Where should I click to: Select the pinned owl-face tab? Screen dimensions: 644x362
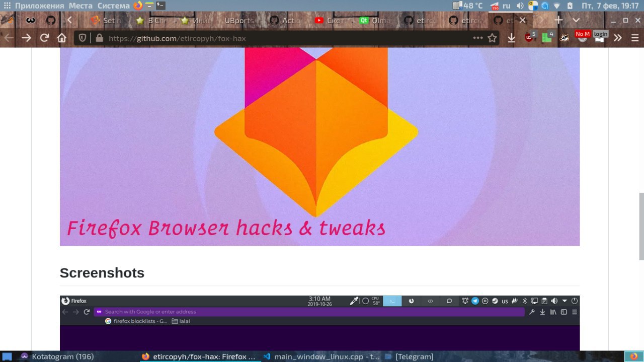(31, 21)
